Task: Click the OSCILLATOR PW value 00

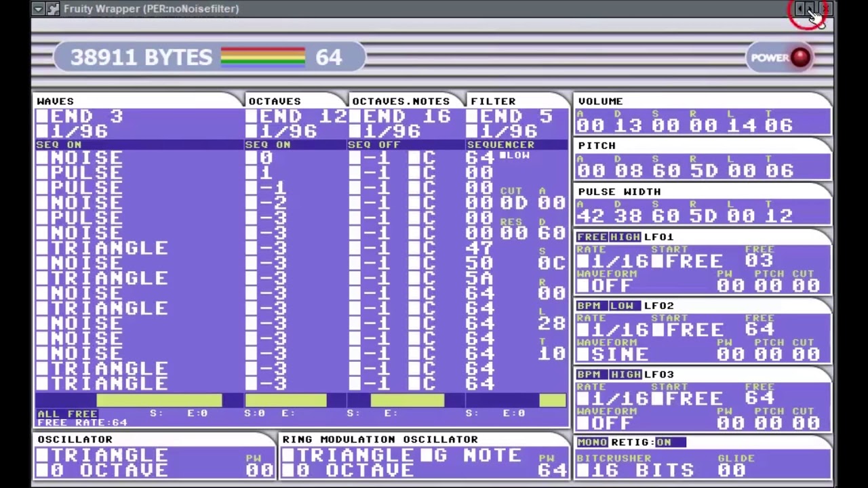Action: (260, 470)
